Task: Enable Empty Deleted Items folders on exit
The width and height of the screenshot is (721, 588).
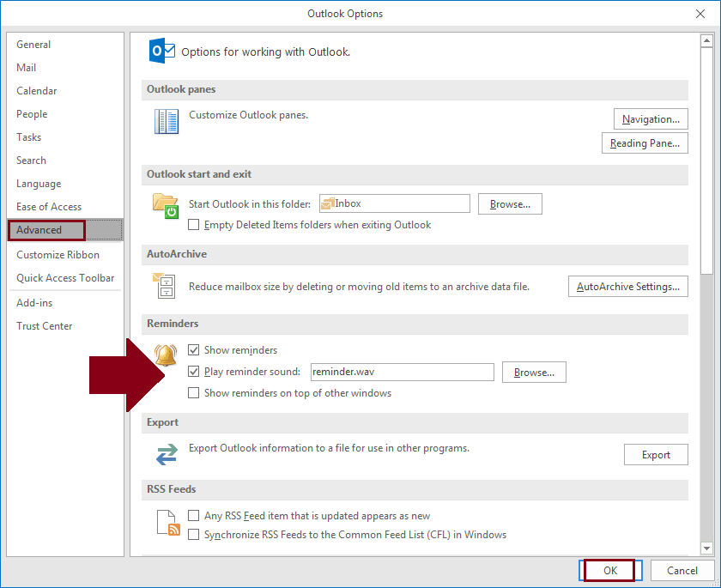Action: point(194,225)
